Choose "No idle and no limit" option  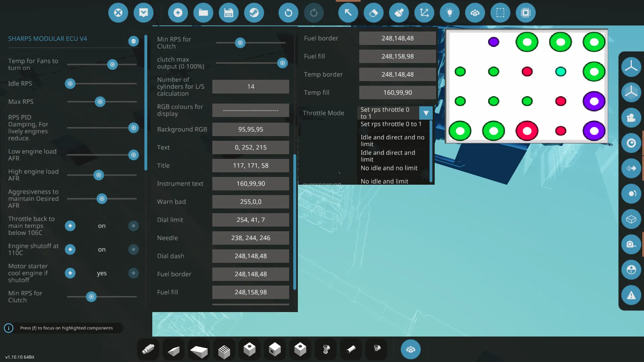point(389,168)
